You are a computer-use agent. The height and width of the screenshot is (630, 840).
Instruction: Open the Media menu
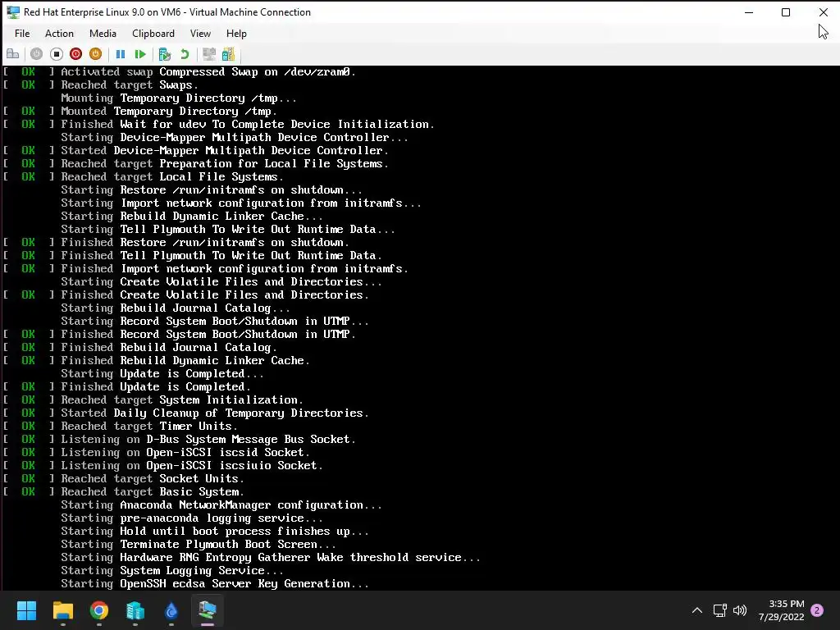tap(103, 33)
